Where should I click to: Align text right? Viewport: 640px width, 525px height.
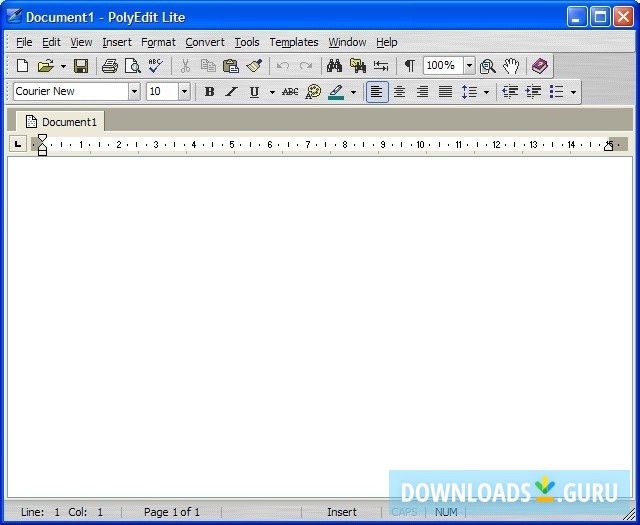[422, 91]
